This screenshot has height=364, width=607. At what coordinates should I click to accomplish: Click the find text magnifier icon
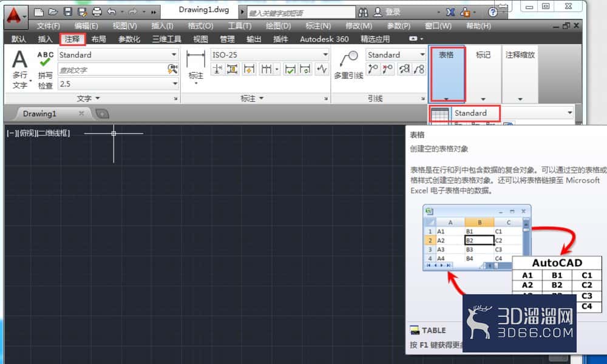(172, 69)
